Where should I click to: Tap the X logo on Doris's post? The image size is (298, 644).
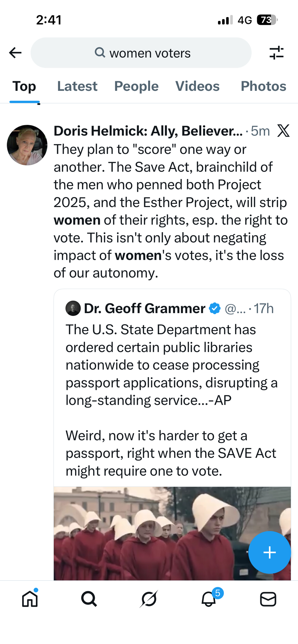(x=283, y=131)
